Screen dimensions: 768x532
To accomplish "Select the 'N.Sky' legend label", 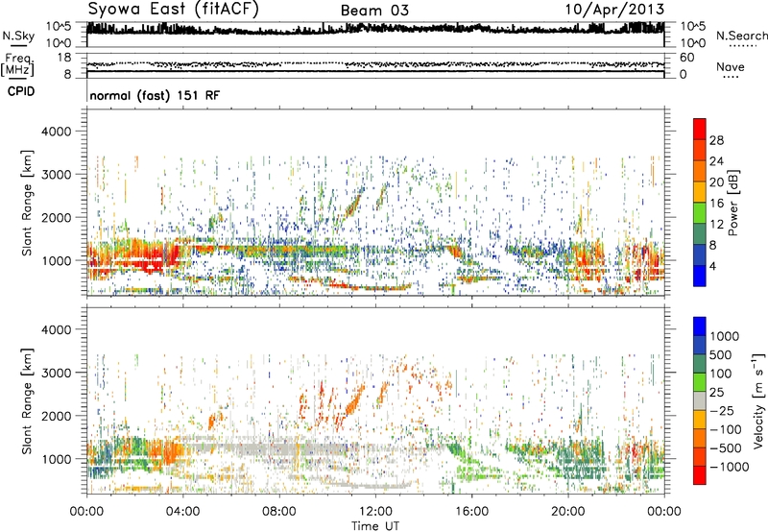I will pyautogui.click(x=18, y=36).
